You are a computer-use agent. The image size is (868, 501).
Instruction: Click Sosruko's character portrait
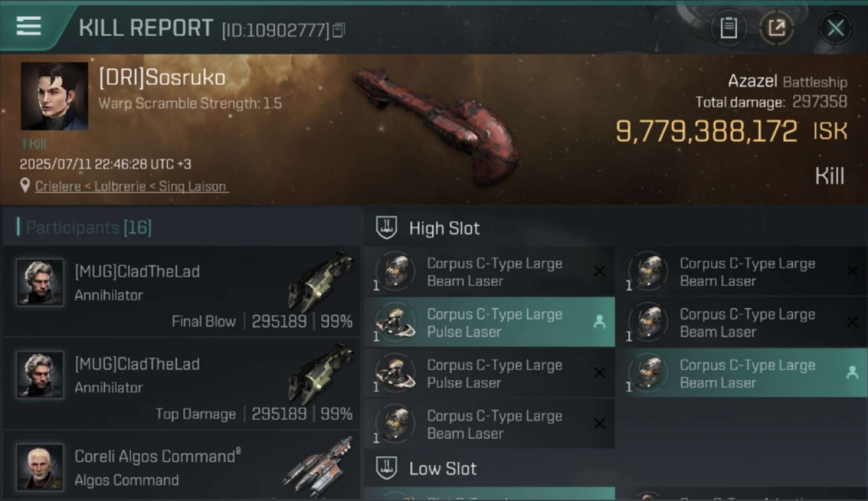[x=54, y=96]
